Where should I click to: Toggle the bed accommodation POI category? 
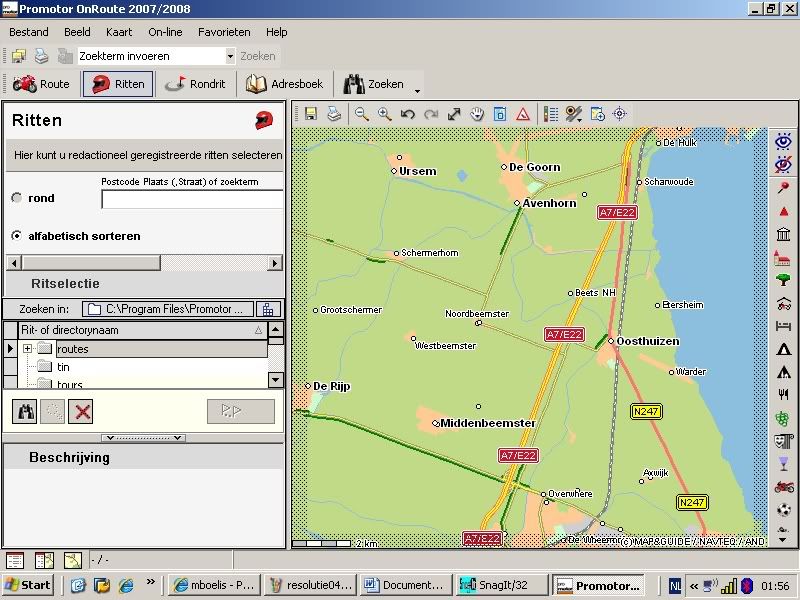(x=784, y=326)
